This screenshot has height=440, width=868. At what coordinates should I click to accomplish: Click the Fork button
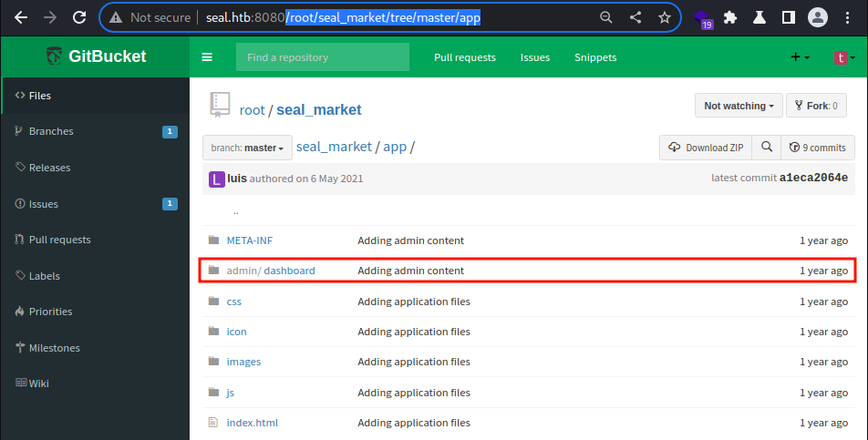click(x=816, y=106)
